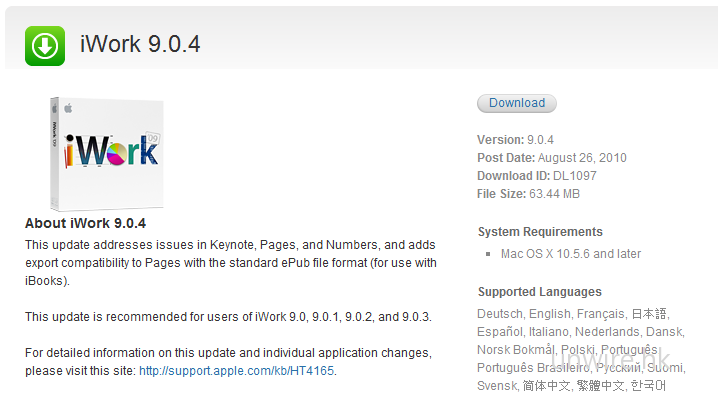The height and width of the screenshot is (408, 718).
Task: Click the paragraph recommending the update for iWork 9.0
Action: [228, 317]
